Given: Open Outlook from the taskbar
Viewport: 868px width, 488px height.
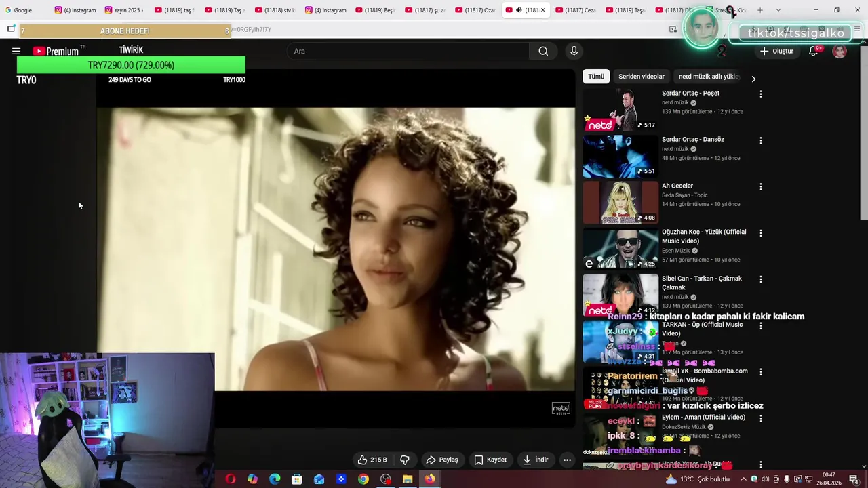Looking at the screenshot, I should click(319, 479).
